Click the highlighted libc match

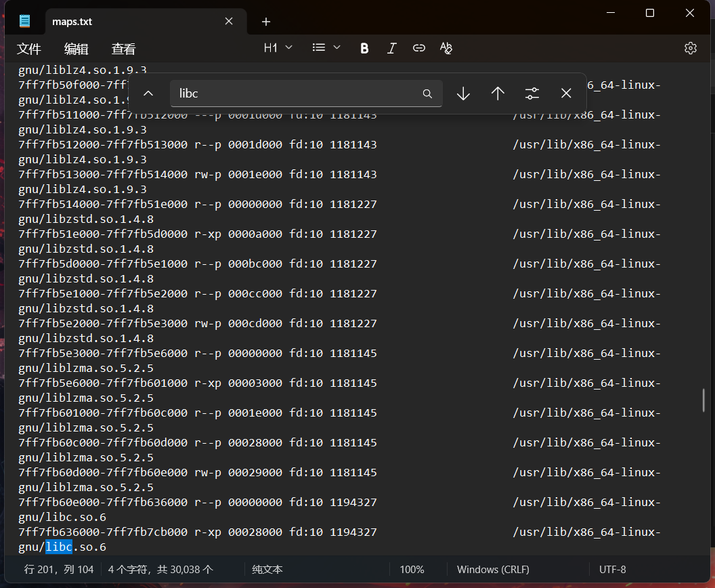pos(59,547)
